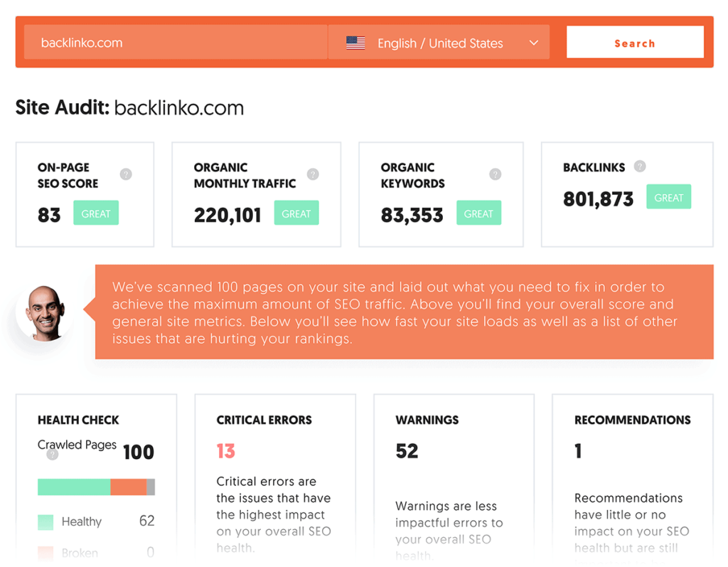This screenshot has width=728, height=567.
Task: Click GREAT badge for Organic Monthly Traffic
Action: pos(296,213)
